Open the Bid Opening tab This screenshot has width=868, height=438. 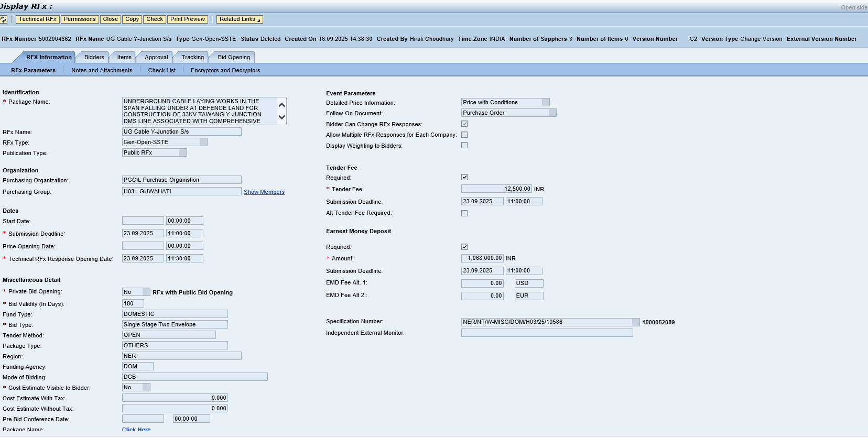[234, 58]
